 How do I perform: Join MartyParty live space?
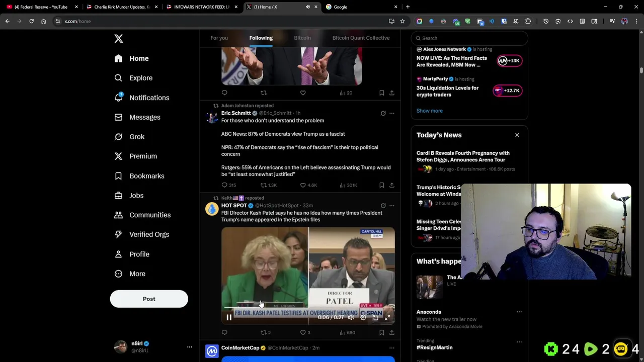point(507,90)
